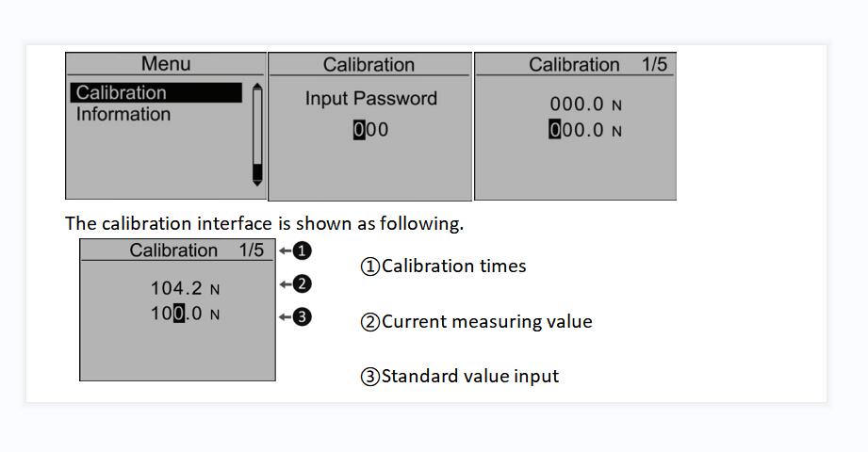The width and height of the screenshot is (868, 452).
Task: Click the Menu screen's vertical scrollbar track
Action: point(257,135)
